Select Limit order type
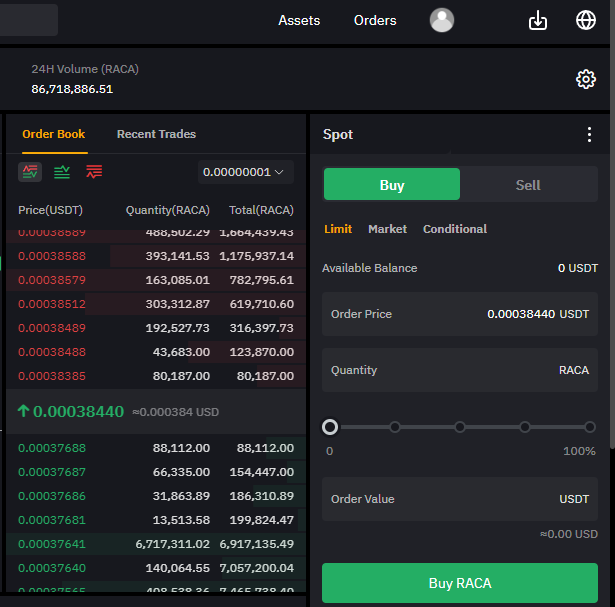 (x=338, y=229)
